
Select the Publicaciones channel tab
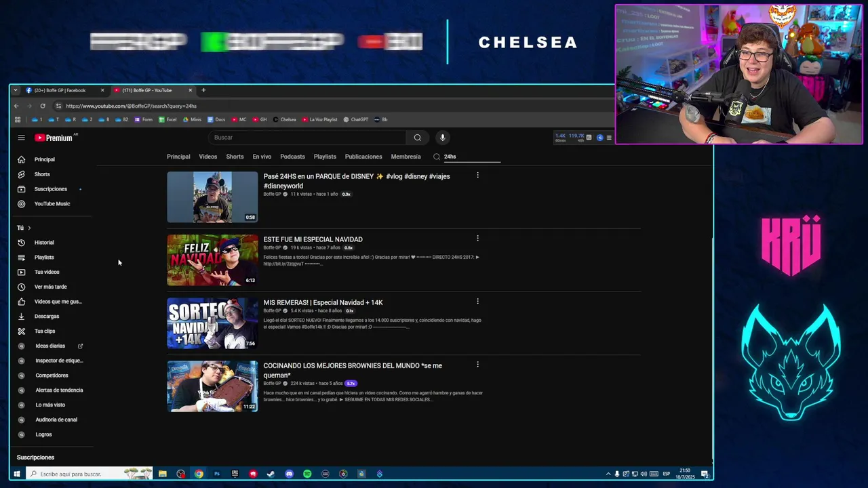363,157
